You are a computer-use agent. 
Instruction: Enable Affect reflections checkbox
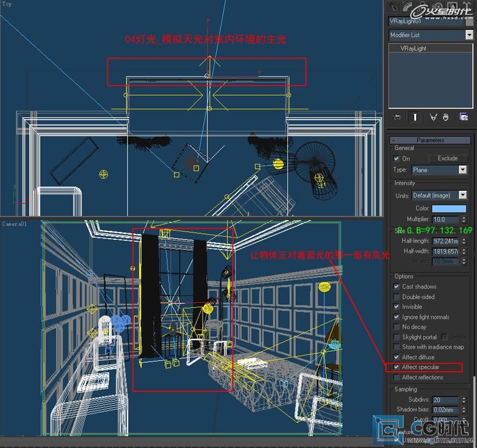pos(397,378)
